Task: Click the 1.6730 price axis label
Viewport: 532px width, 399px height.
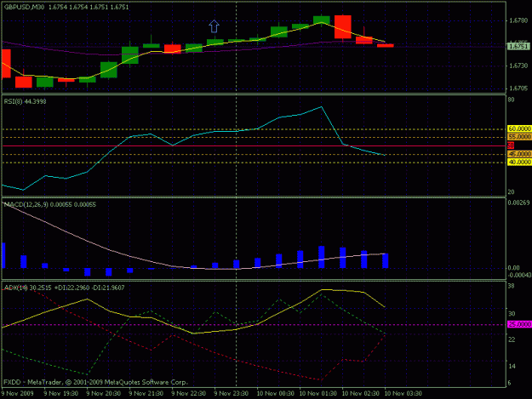Action: click(x=518, y=66)
